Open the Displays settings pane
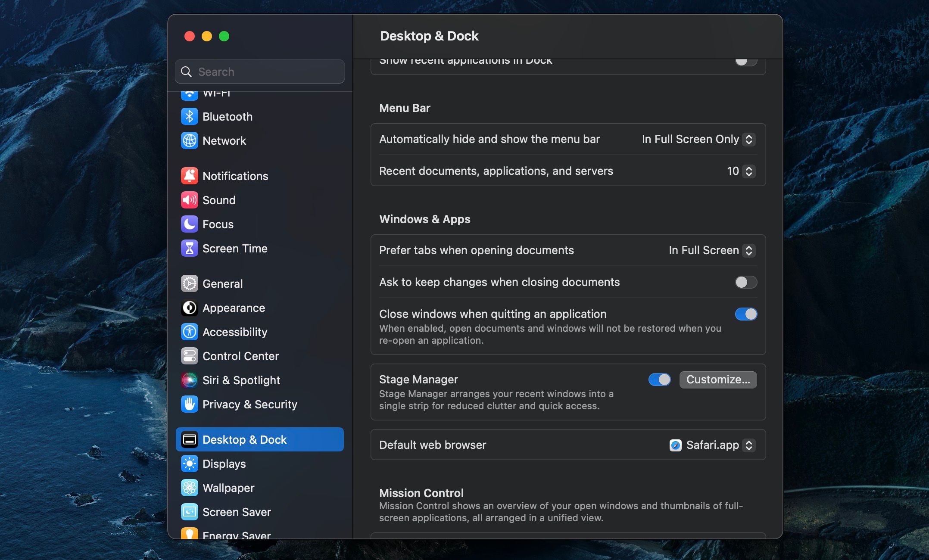Screen dimensions: 929x560 (224, 464)
